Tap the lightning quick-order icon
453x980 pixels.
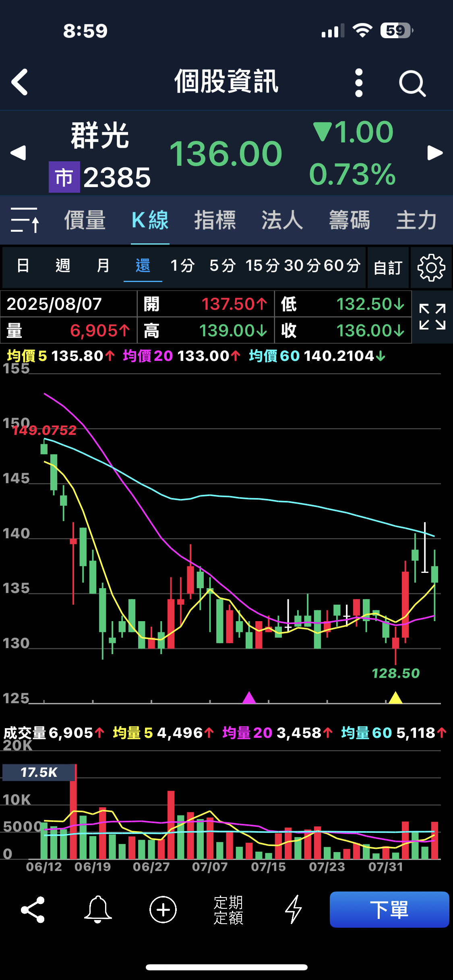point(294,910)
